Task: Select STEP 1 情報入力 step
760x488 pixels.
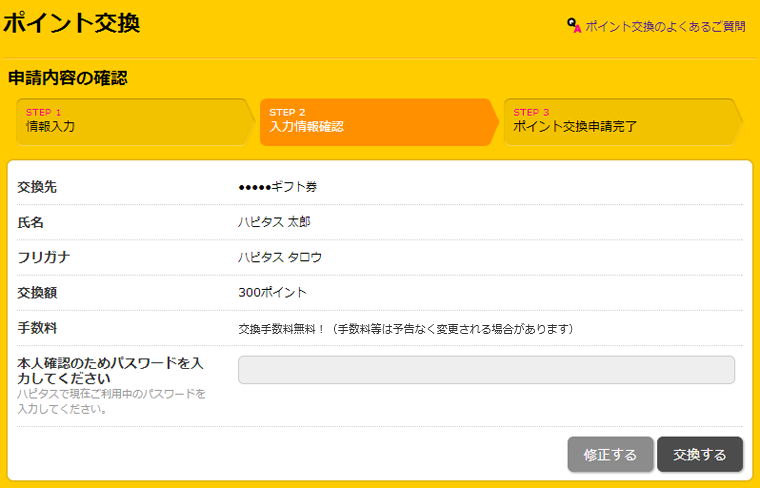Action: click(136, 122)
